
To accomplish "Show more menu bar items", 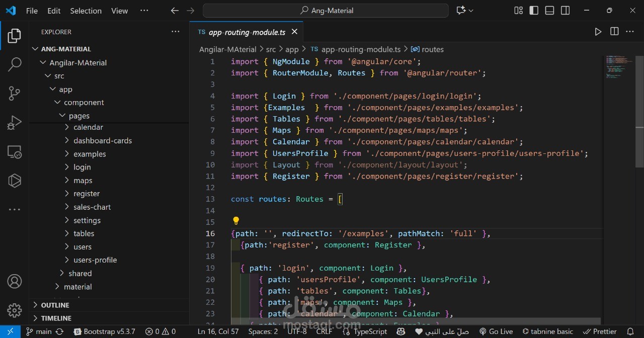I will pos(144,11).
